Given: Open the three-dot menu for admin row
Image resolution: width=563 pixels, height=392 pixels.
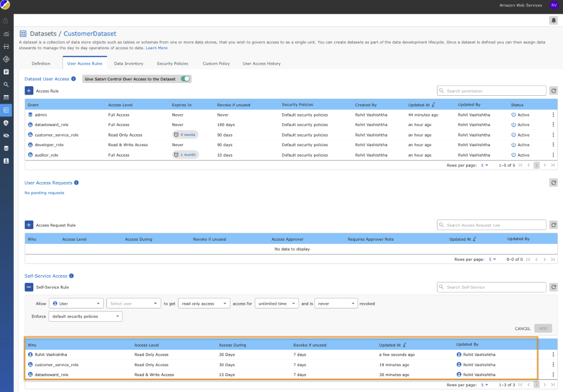Looking at the screenshot, I should tap(553, 115).
